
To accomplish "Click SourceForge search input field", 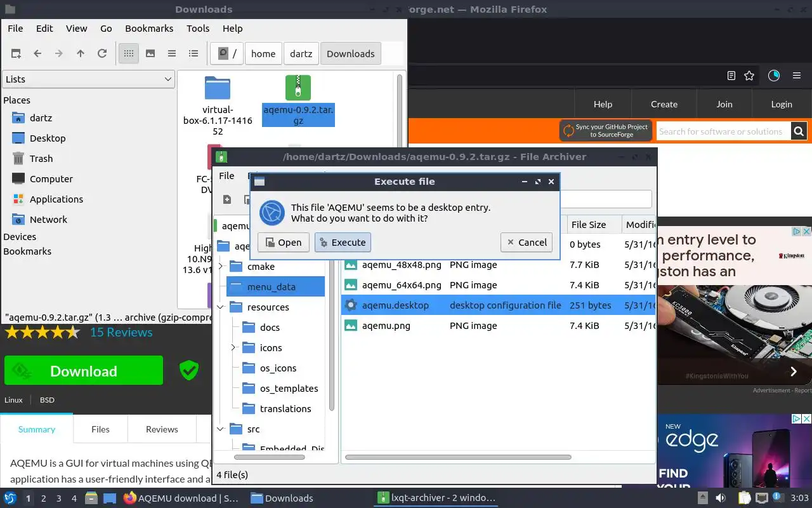I will pos(723,131).
